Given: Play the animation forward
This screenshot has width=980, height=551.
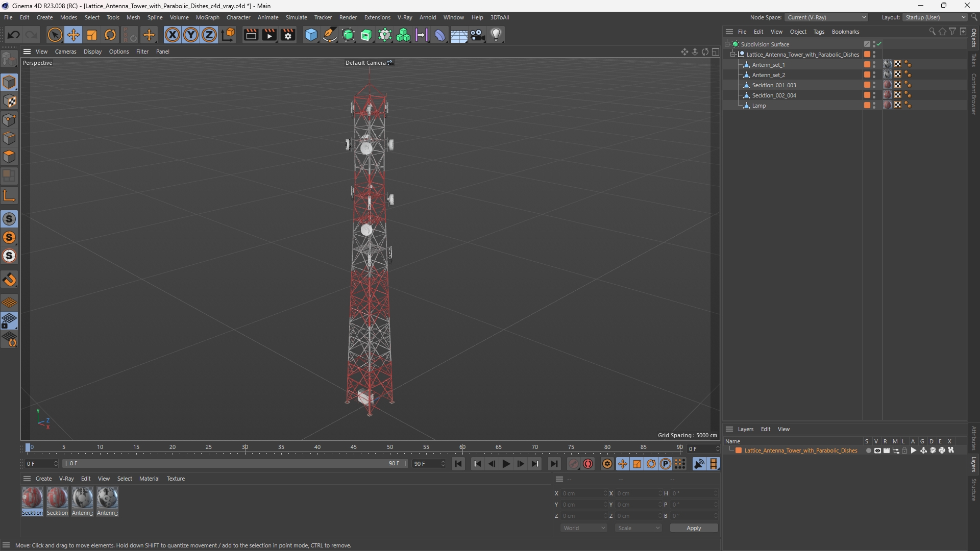Looking at the screenshot, I should click(506, 464).
